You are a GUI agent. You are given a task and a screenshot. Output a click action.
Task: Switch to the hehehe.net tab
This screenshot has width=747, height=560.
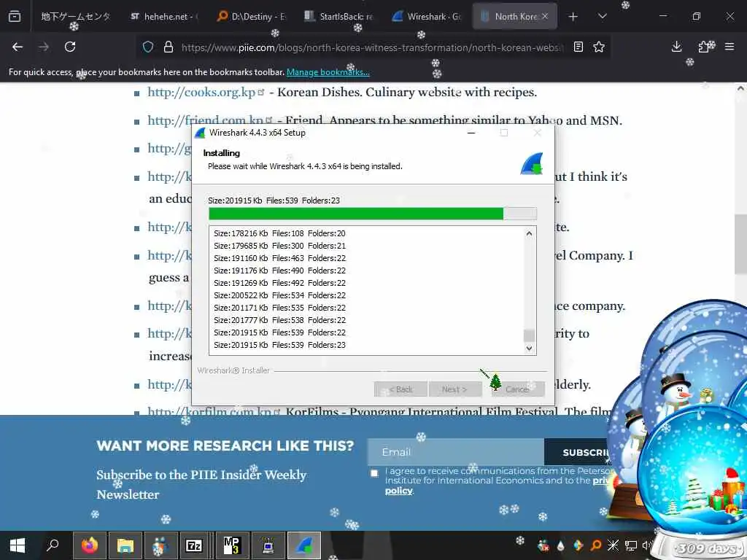tap(165, 16)
